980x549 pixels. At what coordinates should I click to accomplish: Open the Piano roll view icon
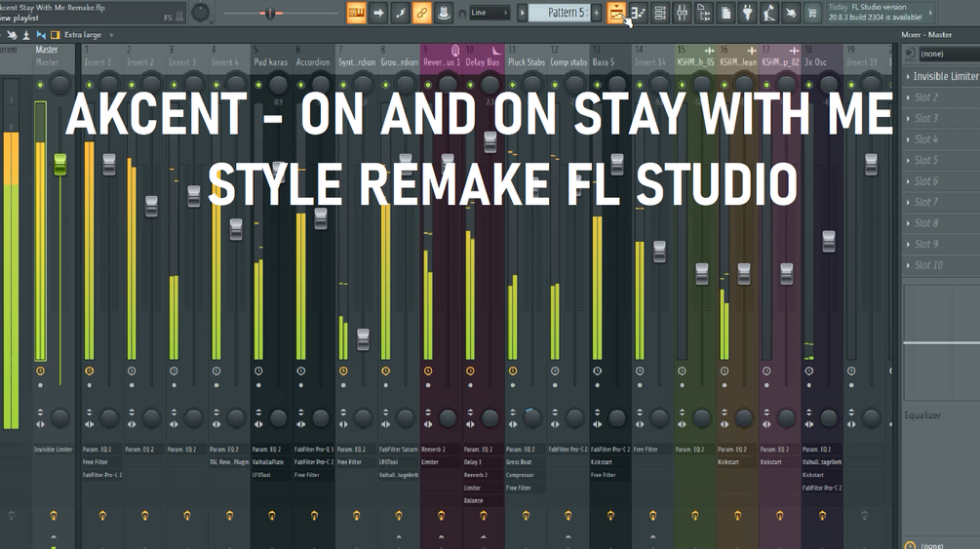pos(638,13)
